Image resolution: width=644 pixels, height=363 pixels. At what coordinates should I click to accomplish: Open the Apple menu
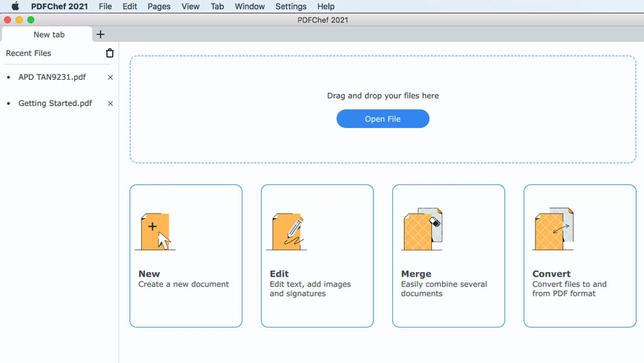click(15, 6)
